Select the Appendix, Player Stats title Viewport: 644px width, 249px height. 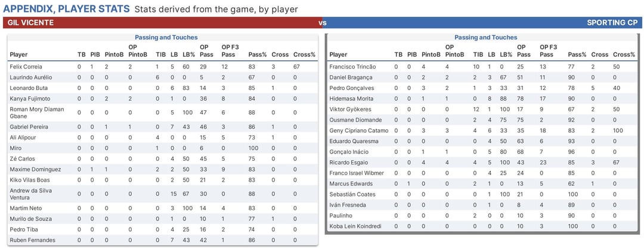coord(66,9)
